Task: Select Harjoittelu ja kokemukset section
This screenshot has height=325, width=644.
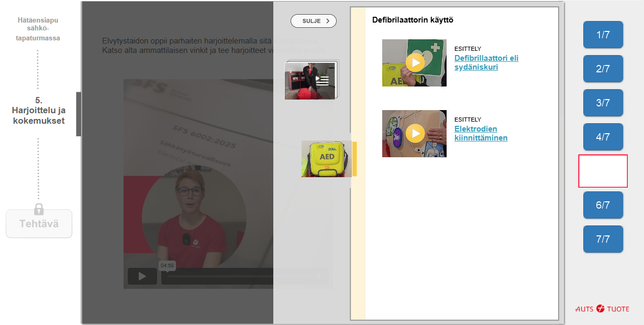Action: point(38,110)
